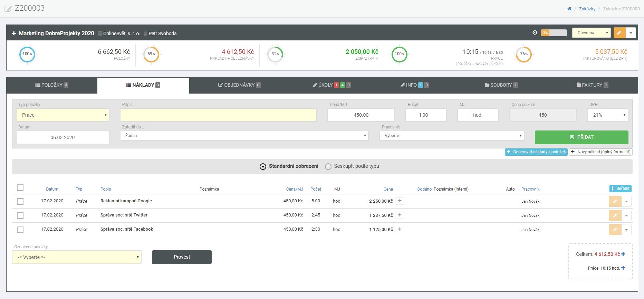Image resolution: width=644 pixels, height=299 pixels.
Task: Click the Popis input field
Action: (218, 115)
